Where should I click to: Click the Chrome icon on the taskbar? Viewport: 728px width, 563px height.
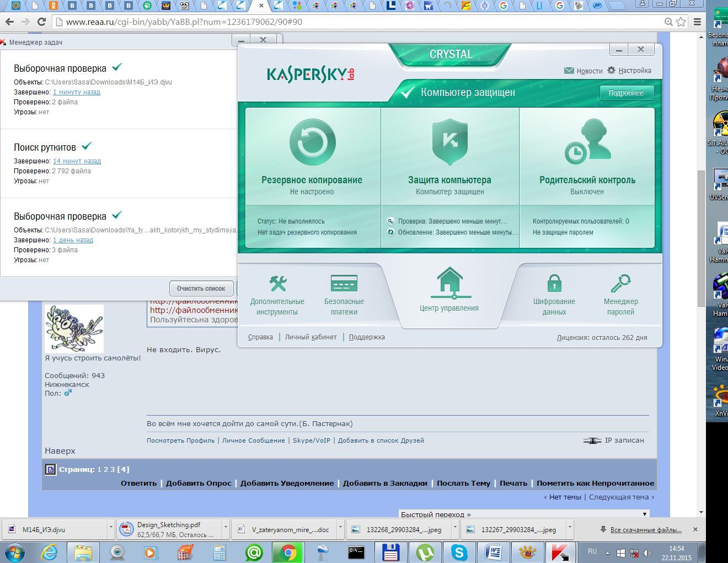pyautogui.click(x=288, y=552)
